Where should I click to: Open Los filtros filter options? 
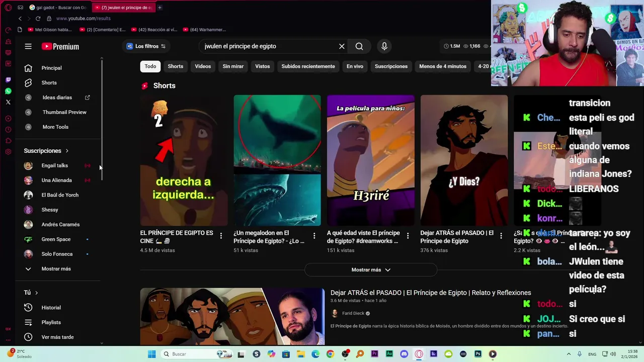click(x=146, y=46)
